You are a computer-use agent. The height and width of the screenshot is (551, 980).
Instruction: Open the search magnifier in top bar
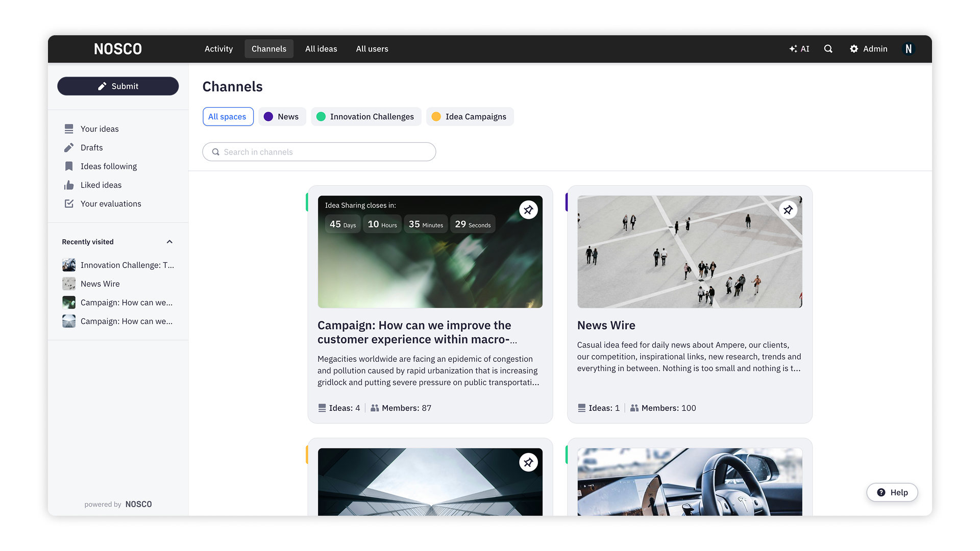(x=828, y=49)
